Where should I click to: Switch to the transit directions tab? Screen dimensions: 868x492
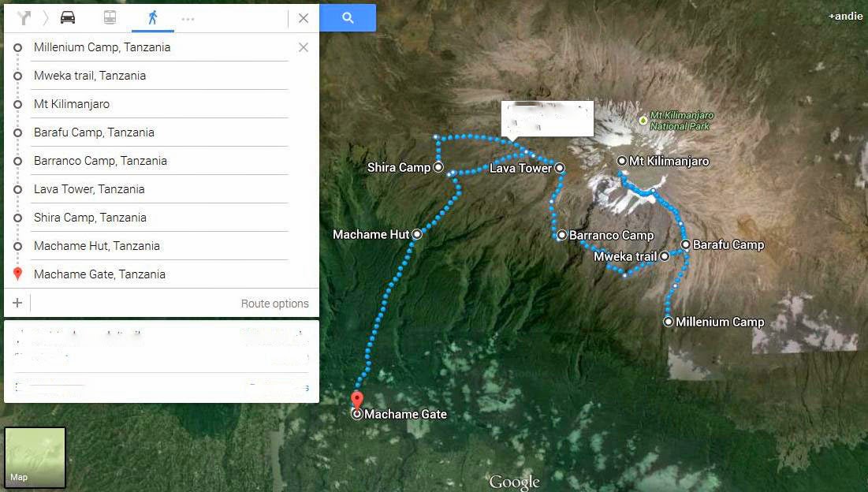[110, 16]
